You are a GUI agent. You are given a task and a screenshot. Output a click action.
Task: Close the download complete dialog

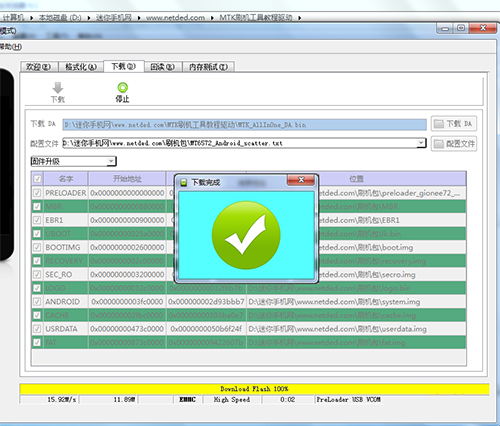[301, 180]
